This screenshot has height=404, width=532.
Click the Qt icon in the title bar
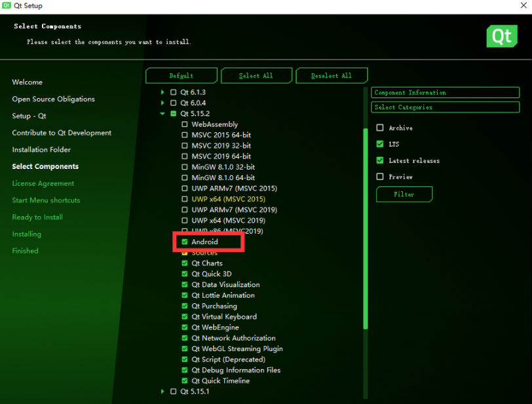(7, 5)
